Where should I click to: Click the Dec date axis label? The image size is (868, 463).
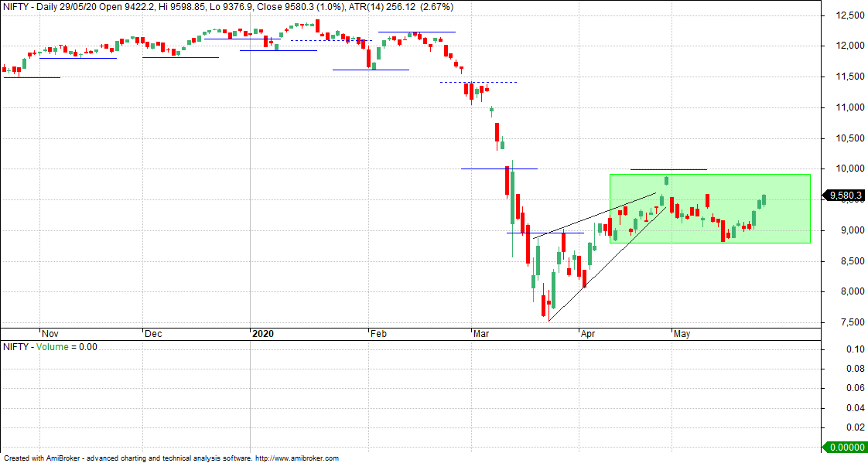pos(153,334)
